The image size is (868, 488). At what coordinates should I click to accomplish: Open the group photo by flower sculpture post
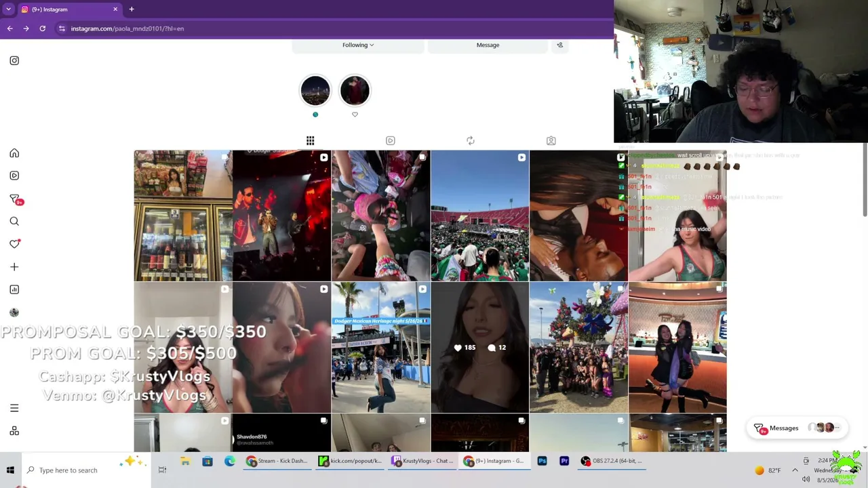579,348
